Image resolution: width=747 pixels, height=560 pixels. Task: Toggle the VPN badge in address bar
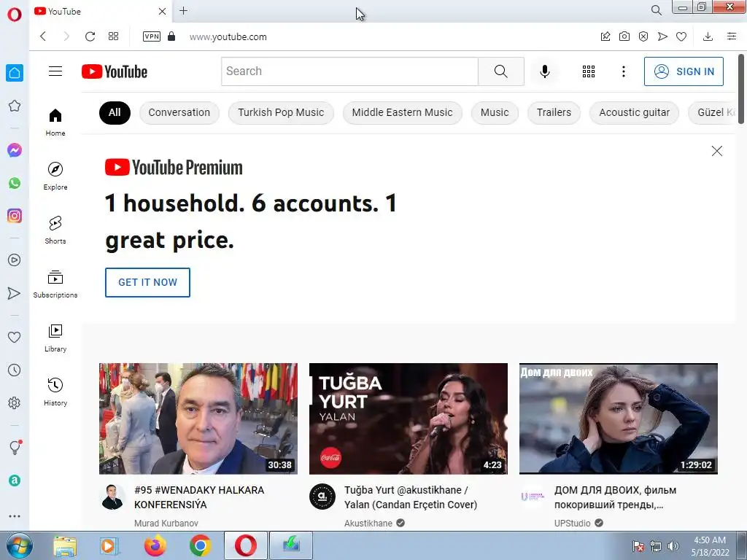(x=152, y=36)
